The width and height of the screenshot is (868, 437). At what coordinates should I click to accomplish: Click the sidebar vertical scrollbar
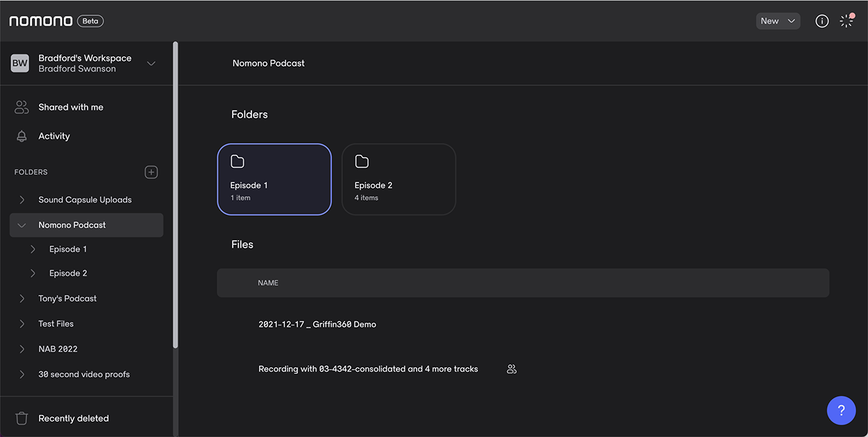[x=175, y=194]
